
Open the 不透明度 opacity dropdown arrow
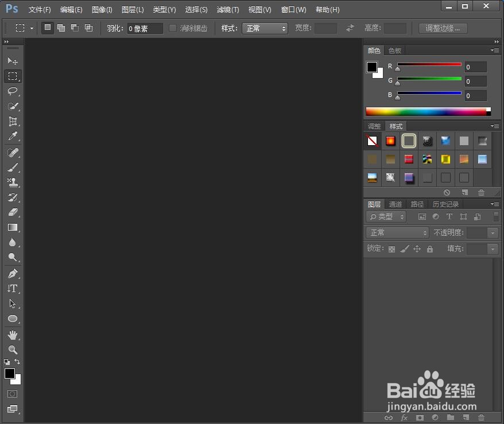[x=493, y=233]
